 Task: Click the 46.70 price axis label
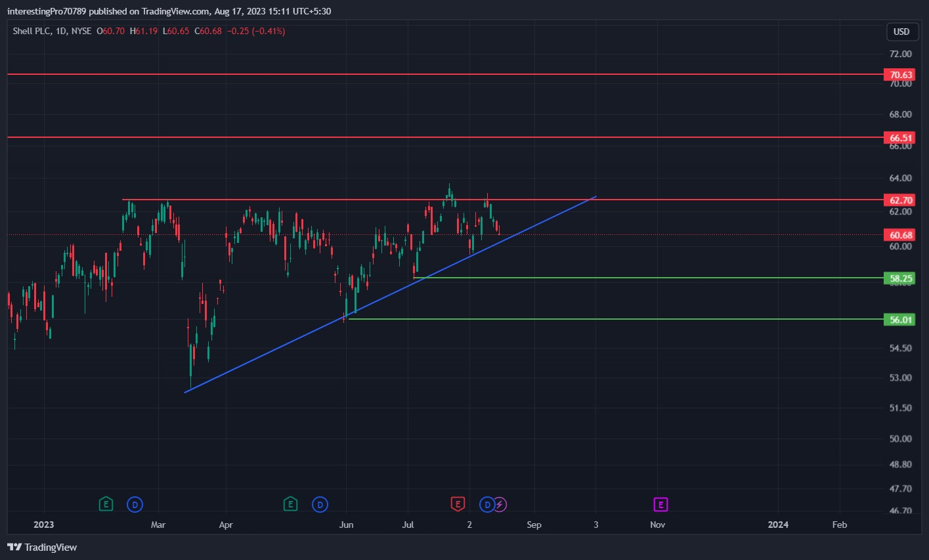901,511
